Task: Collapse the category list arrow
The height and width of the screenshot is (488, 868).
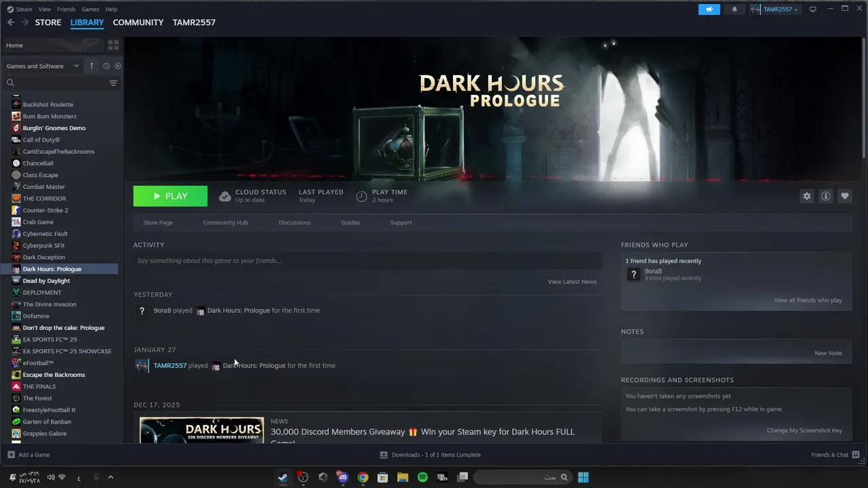Action: [x=92, y=66]
